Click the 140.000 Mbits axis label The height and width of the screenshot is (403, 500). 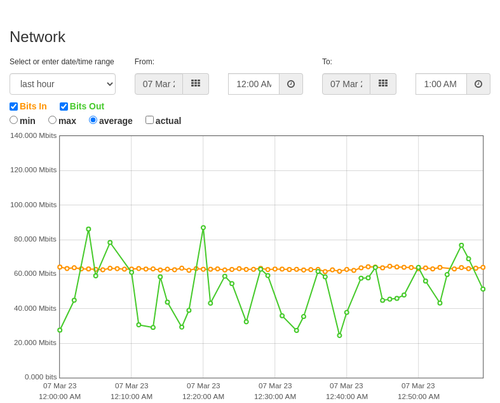33,136
